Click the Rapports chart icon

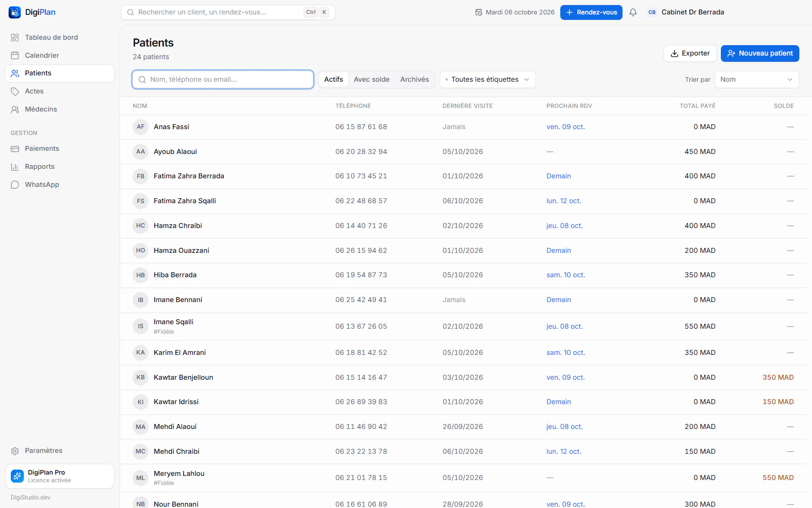click(15, 167)
